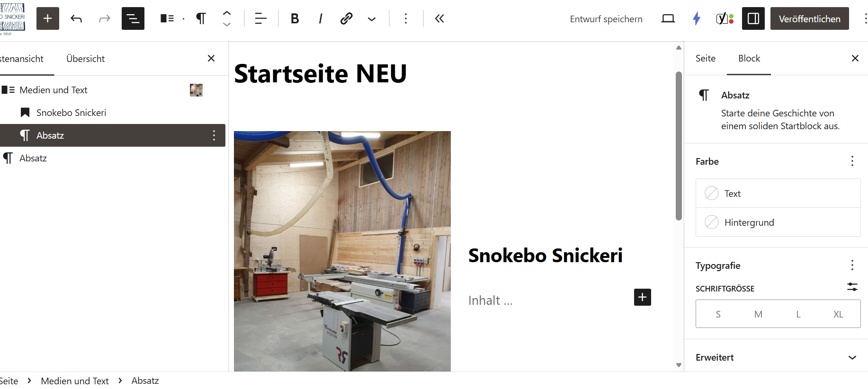Apply bold formatting
The image size is (868, 389).
[x=295, y=18]
